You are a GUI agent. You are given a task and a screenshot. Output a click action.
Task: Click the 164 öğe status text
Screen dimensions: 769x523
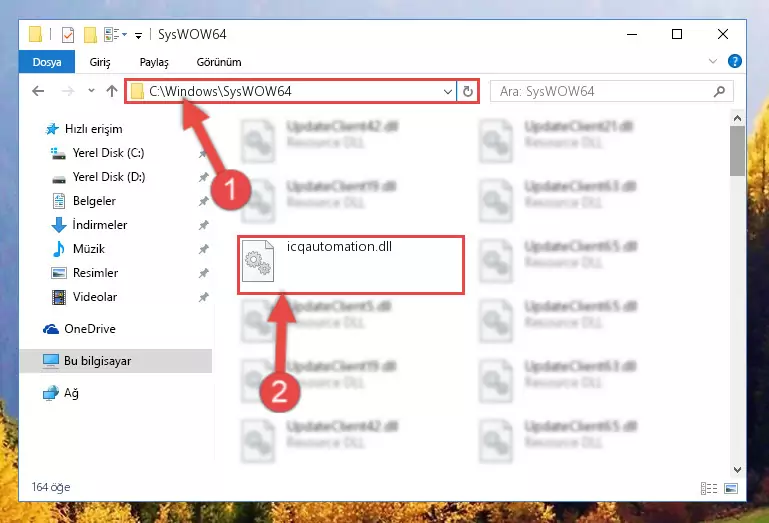pos(51,488)
